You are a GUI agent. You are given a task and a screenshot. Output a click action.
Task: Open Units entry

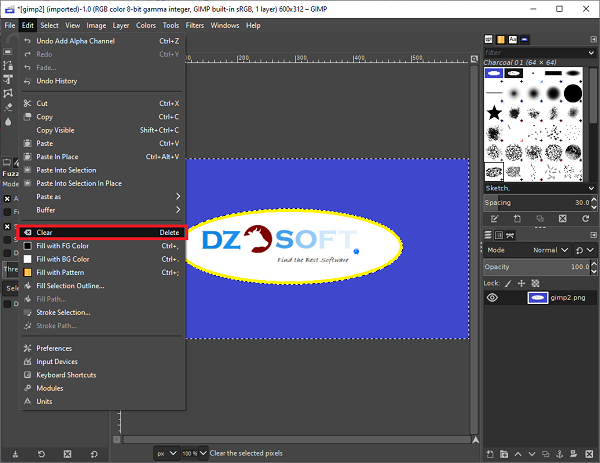[102, 401]
